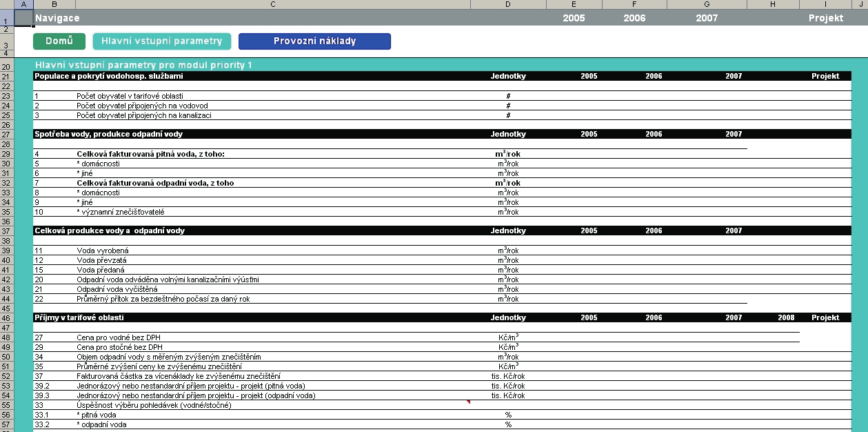Click the 'Voda vyrobená' cell
Image resolution: width=868 pixels, height=432 pixels.
[x=103, y=251]
